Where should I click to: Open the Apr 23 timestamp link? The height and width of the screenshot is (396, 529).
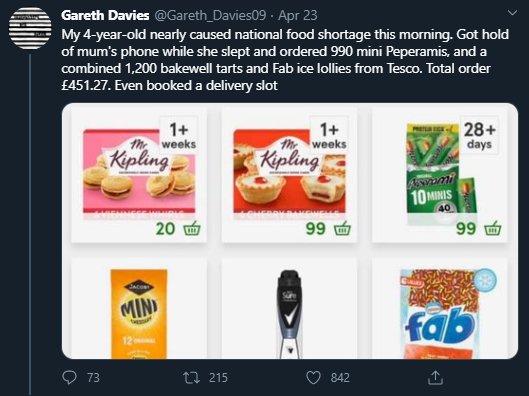point(298,15)
